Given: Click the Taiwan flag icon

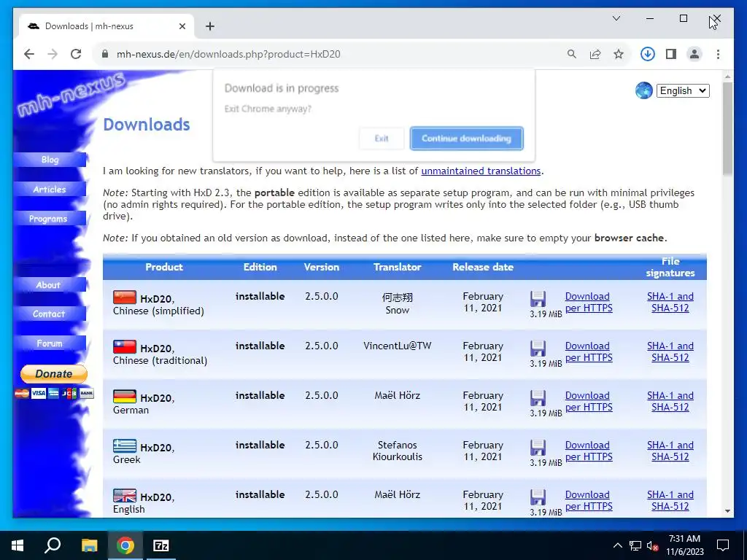Looking at the screenshot, I should pyautogui.click(x=125, y=346).
